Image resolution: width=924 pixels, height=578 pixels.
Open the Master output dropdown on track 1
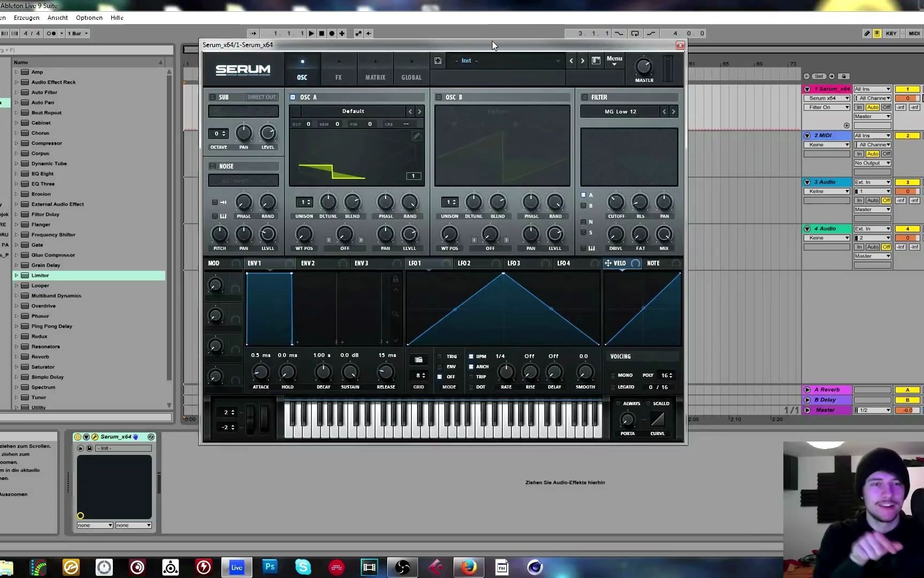[x=872, y=117]
